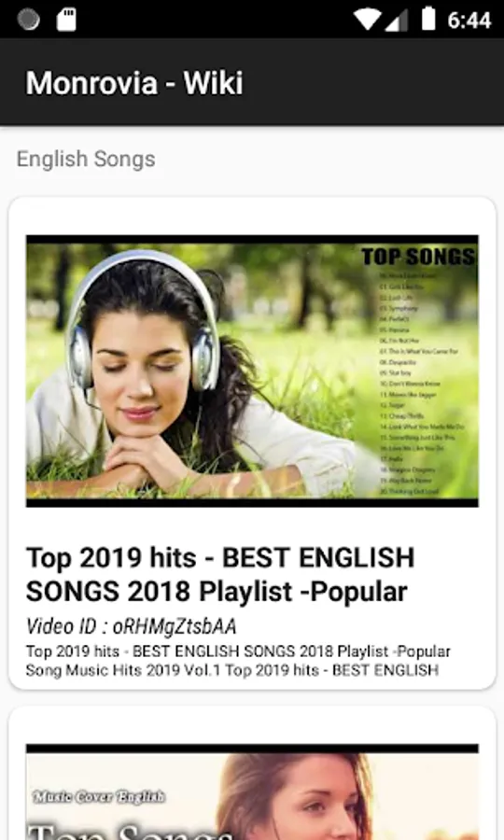The image size is (504, 840).
Task: Click the first video card's white margin
Action: pyautogui.click(x=252, y=216)
